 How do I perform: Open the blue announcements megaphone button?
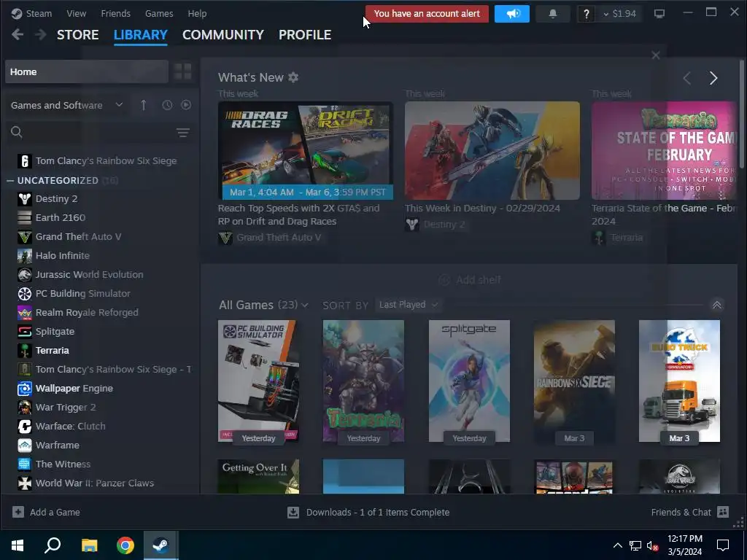click(511, 14)
